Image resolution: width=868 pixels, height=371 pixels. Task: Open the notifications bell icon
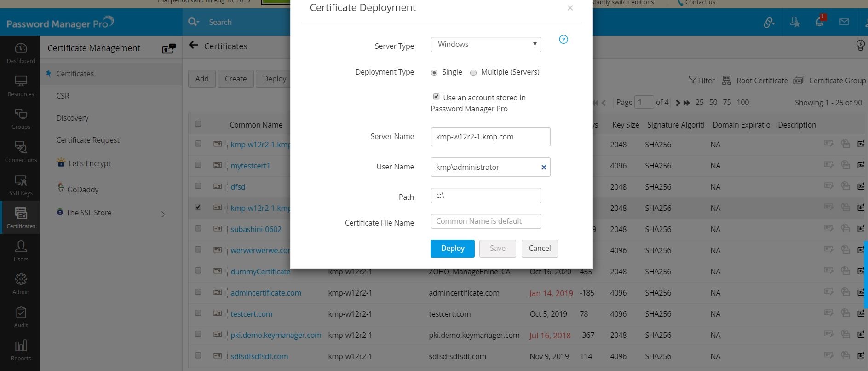819,22
